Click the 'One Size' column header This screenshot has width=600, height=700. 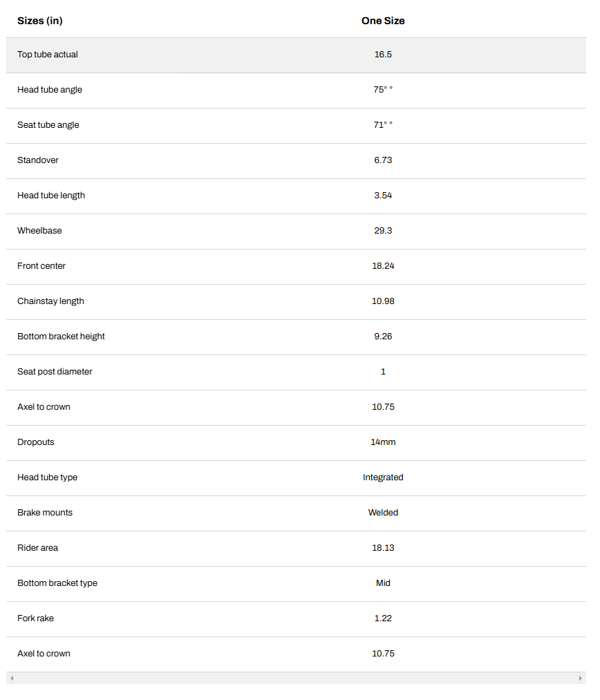click(x=383, y=21)
